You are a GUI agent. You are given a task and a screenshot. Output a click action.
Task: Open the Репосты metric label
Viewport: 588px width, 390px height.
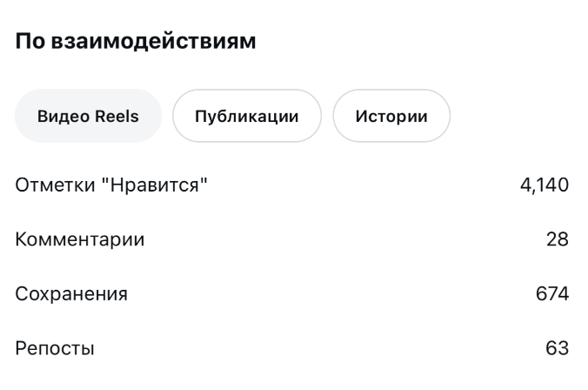(x=55, y=349)
